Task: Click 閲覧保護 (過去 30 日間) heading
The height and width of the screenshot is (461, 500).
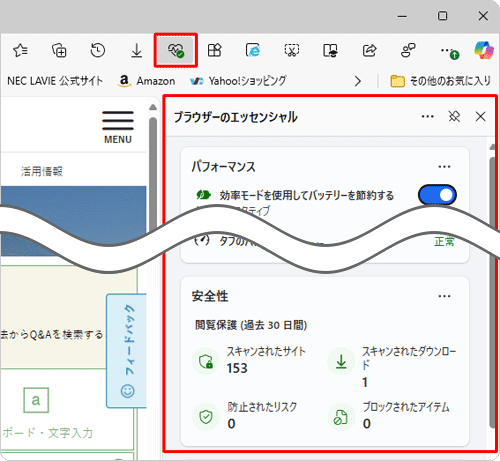Action: [251, 325]
